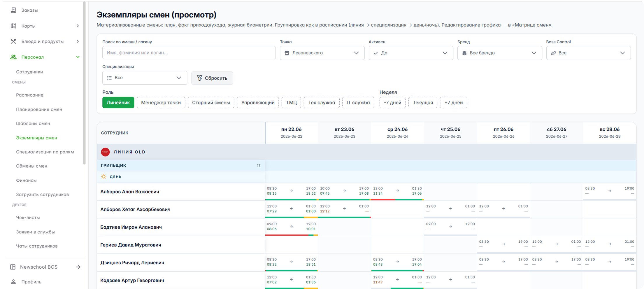644x289 pixels.
Task: Open the Boss Control dropdown
Action: point(588,53)
